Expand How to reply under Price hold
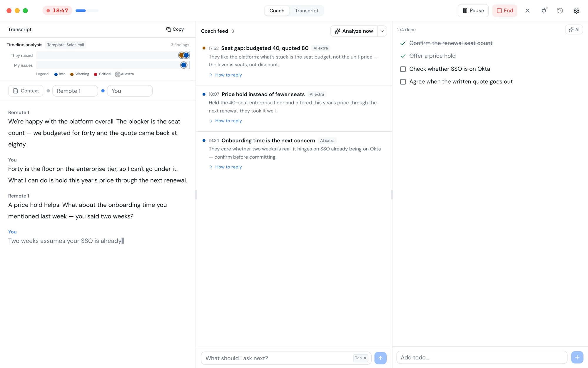 pyautogui.click(x=225, y=121)
